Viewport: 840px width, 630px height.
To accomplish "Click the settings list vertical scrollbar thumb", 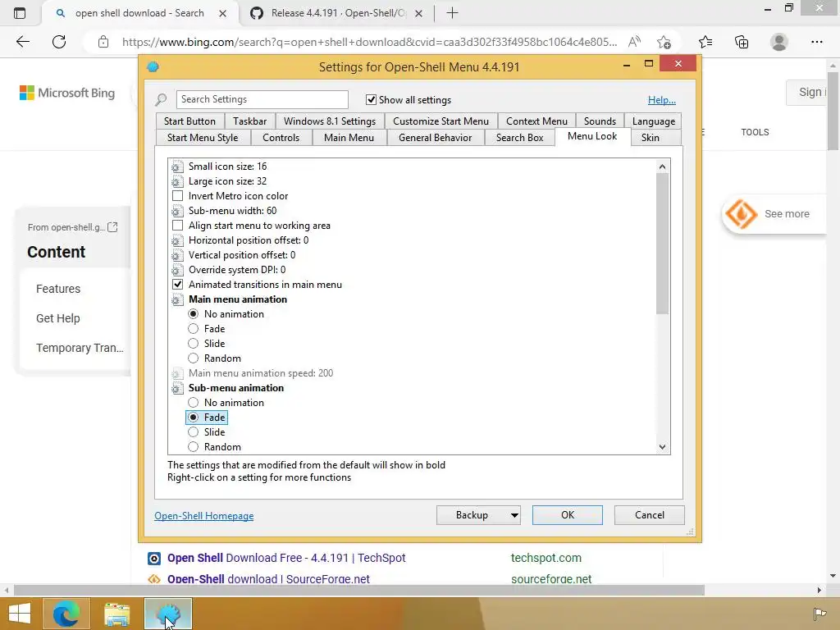I will (x=663, y=244).
